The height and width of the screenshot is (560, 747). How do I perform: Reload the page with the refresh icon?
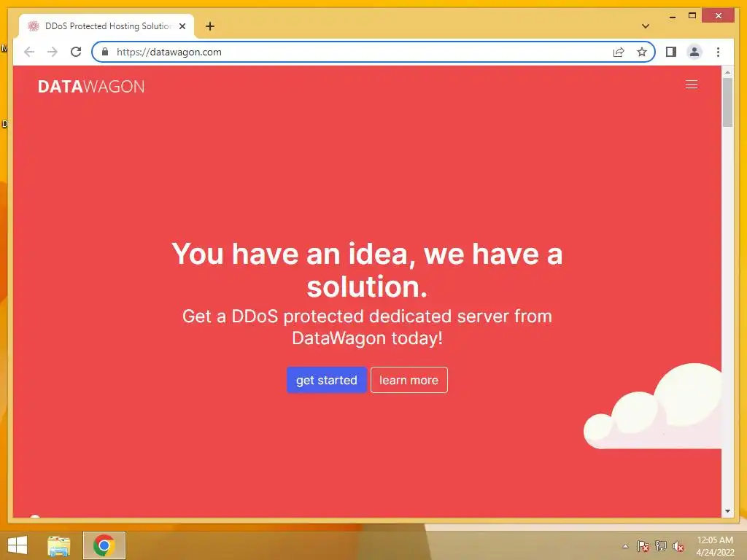tap(76, 52)
